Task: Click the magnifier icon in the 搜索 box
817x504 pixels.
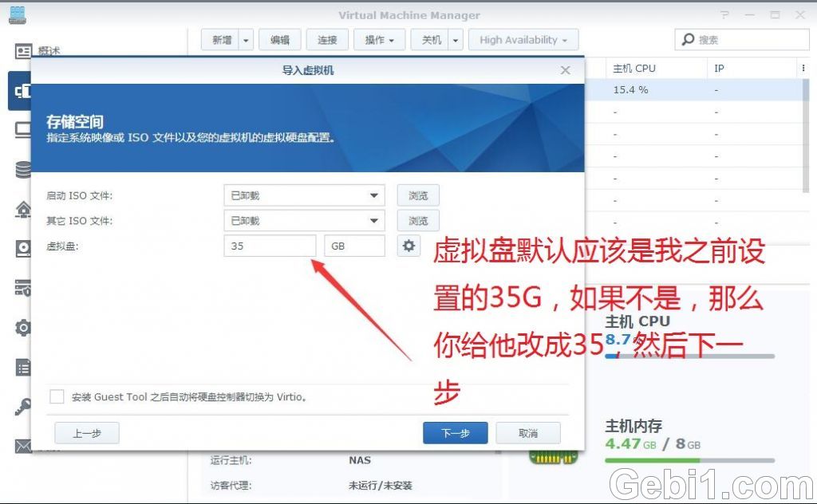Action: coord(686,39)
